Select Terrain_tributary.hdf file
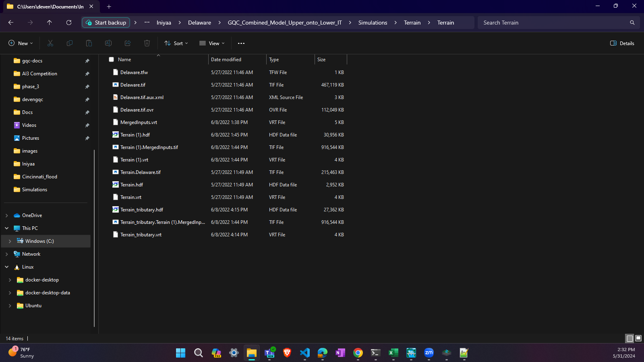 141,210
